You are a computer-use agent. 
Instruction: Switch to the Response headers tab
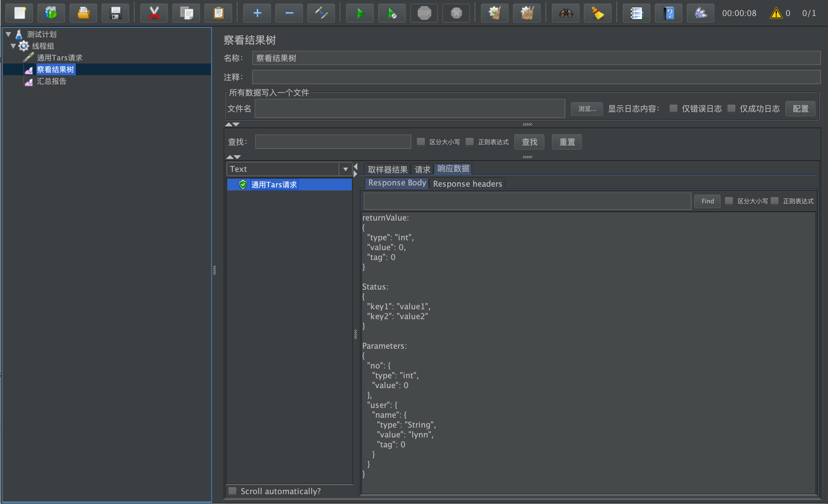tap(467, 184)
